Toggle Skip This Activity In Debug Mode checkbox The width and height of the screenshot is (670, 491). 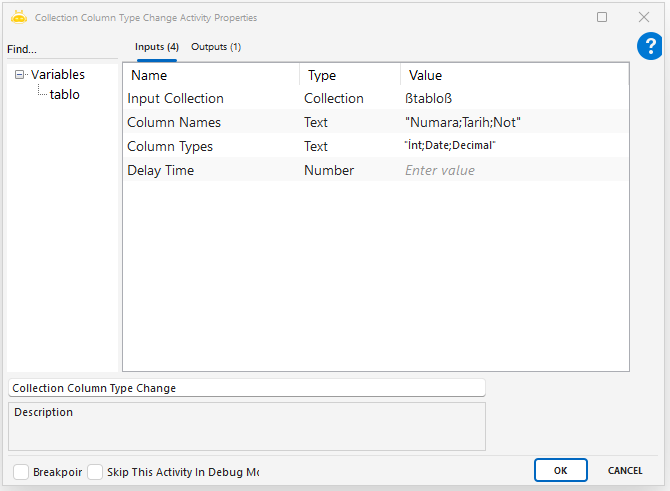tap(95, 471)
